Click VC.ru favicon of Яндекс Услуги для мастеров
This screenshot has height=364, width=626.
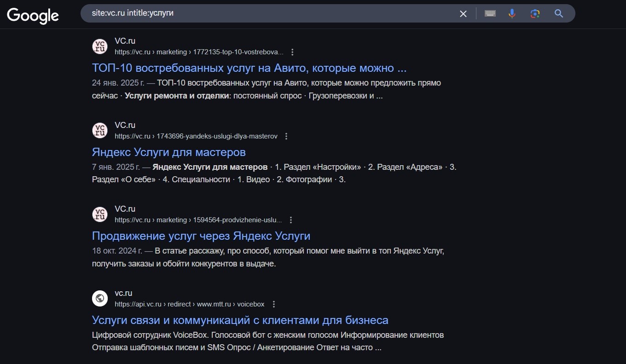[100, 131]
